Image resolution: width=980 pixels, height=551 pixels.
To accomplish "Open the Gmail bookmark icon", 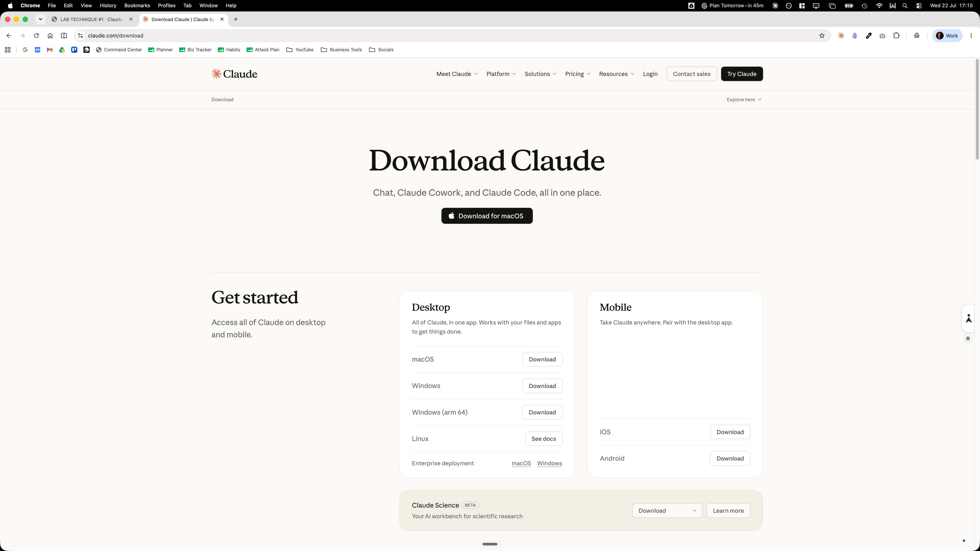I will 49,49.
